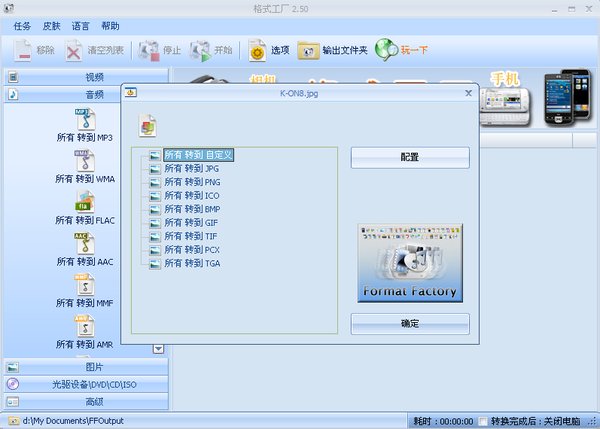Select 所有 转到 TIF in the list
The image size is (600, 429).
pos(191,237)
